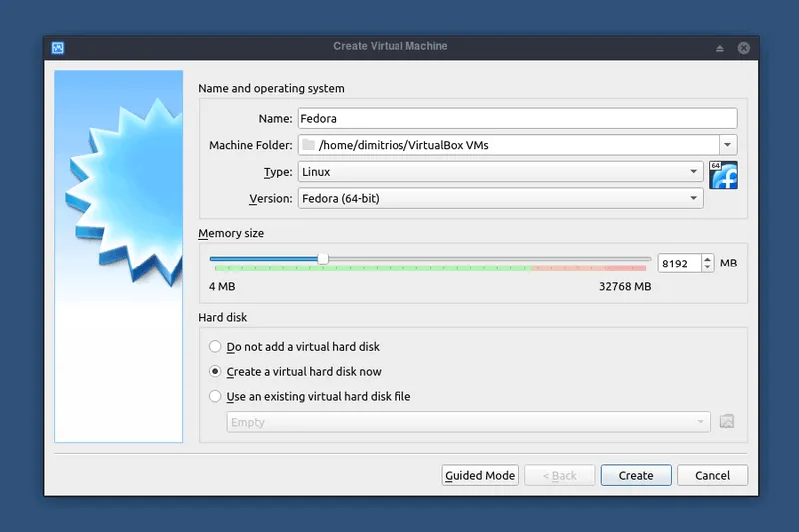The width and height of the screenshot is (799, 532).
Task: Increase memory with the spinbox up arrow
Action: tap(707, 260)
